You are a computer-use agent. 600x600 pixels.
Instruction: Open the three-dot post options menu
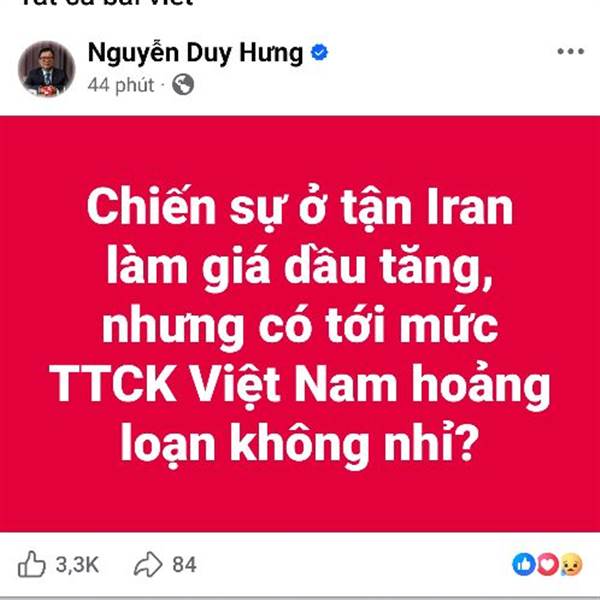pyautogui.click(x=570, y=51)
